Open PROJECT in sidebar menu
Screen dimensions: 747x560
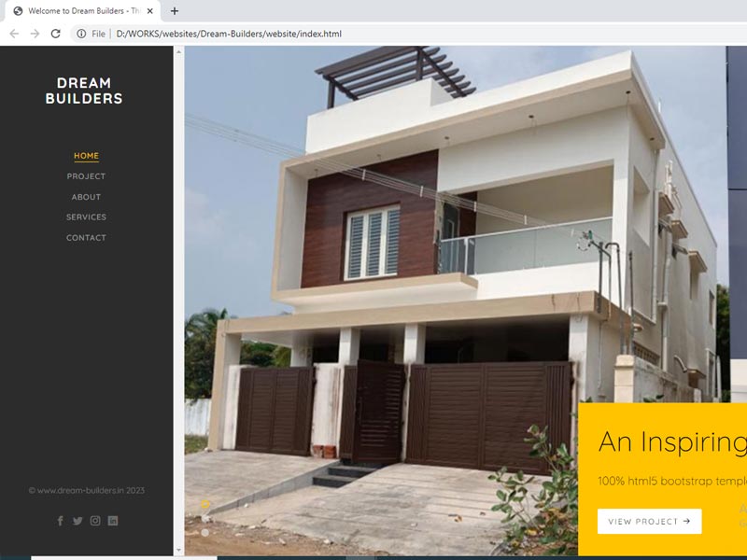pos(86,176)
